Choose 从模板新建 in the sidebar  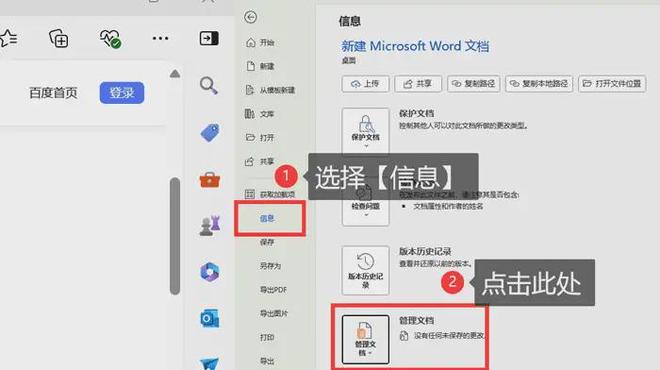point(270,90)
